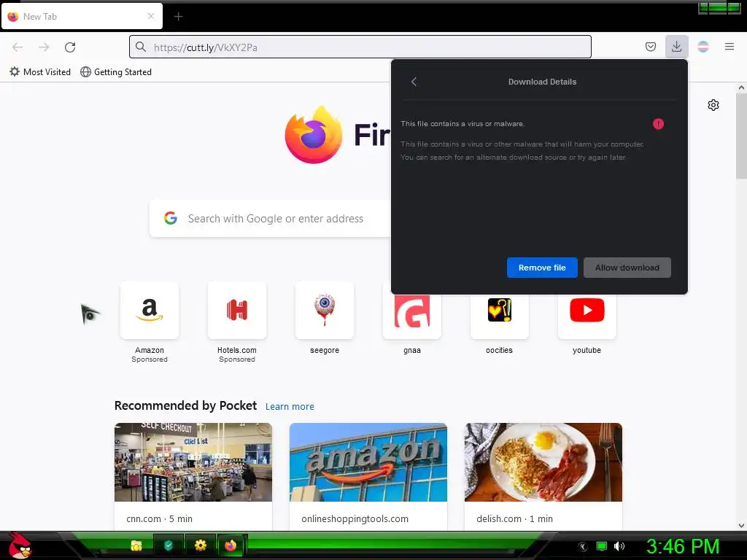Expand the hidden tray icons arrow
The width and height of the screenshot is (747, 560).
point(583,547)
